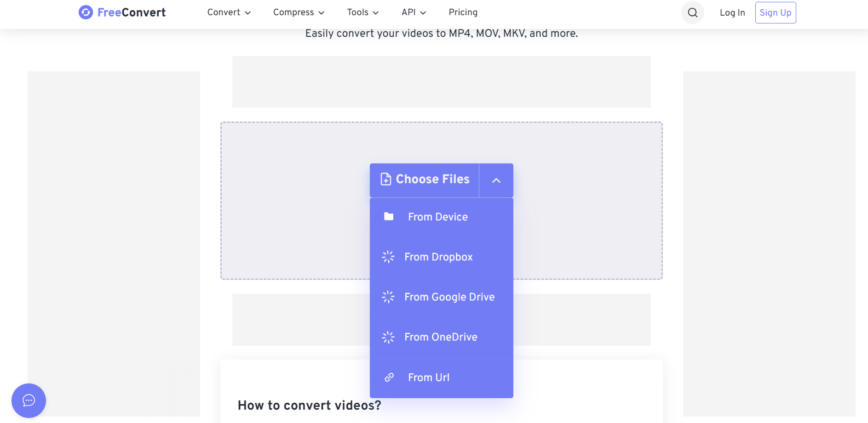The width and height of the screenshot is (868, 423).
Task: Click the FreeConvert logo icon
Action: [86, 12]
